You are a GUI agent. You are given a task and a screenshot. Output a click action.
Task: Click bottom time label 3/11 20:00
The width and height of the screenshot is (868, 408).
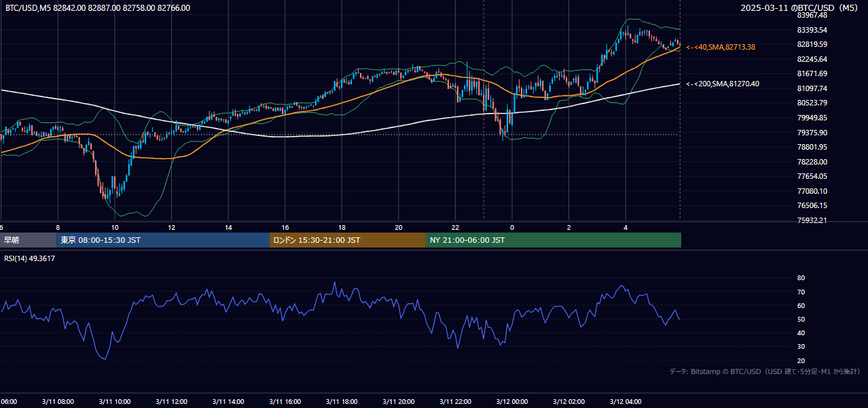coord(398,402)
